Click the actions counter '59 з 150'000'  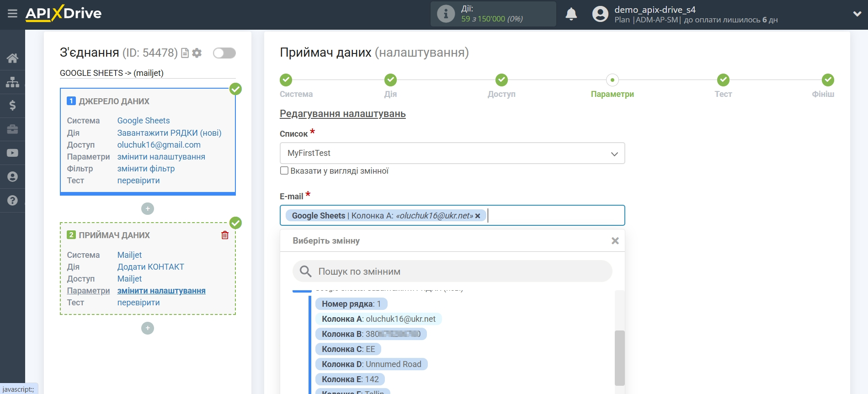[492, 19]
